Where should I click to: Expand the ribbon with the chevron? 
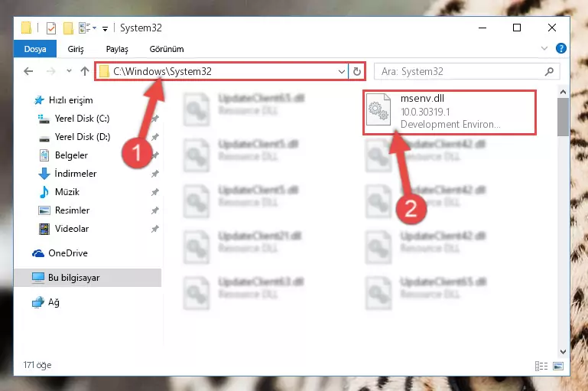[x=544, y=48]
